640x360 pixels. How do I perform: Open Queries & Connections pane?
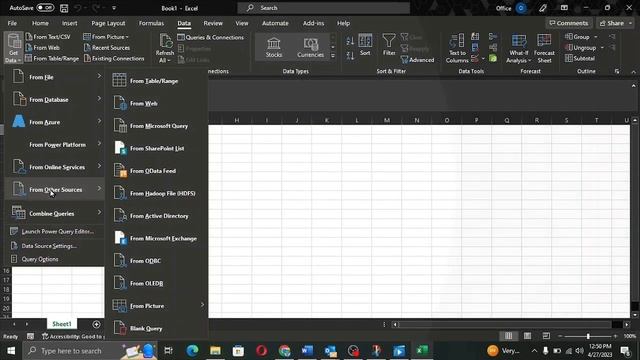pos(211,37)
